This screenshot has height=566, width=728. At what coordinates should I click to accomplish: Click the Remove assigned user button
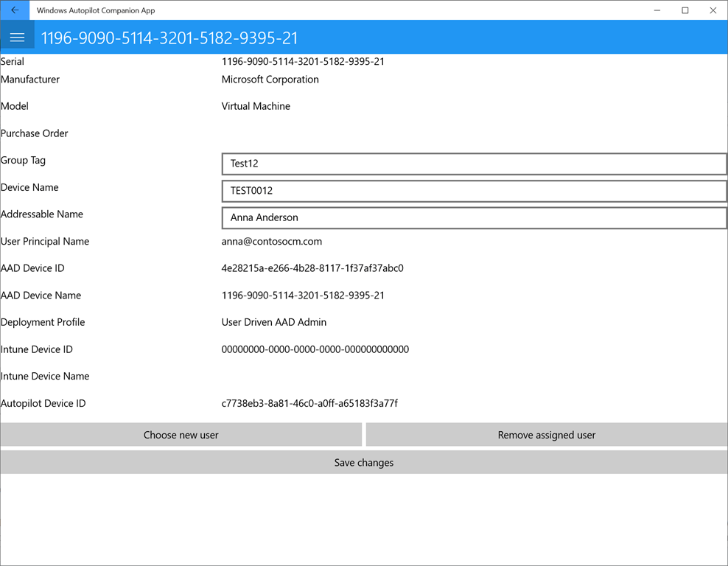tap(545, 435)
